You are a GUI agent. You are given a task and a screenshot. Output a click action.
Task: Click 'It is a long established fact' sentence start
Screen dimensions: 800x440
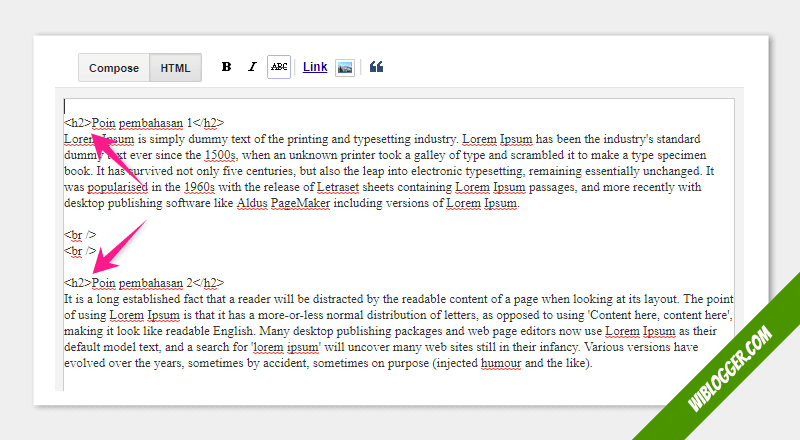133,299
